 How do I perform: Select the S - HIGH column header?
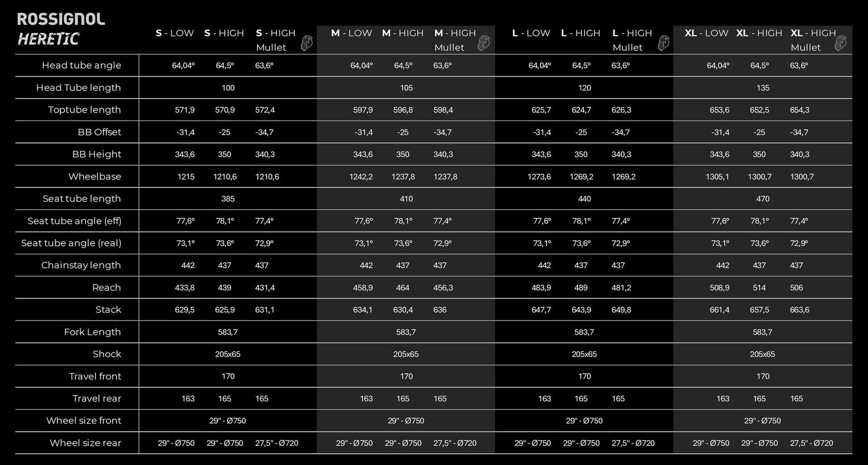(x=224, y=33)
